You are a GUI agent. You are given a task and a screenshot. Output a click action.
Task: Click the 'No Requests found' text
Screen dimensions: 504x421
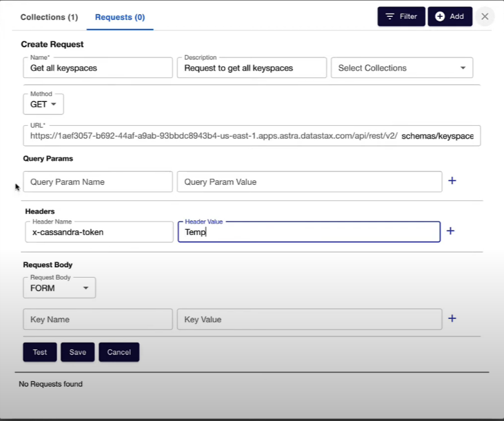coord(51,384)
